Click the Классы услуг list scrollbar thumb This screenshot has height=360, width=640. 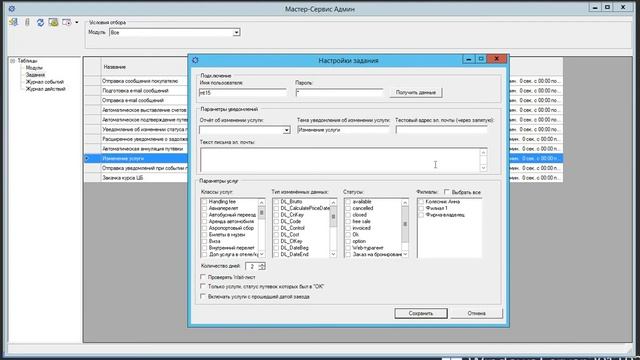262,213
